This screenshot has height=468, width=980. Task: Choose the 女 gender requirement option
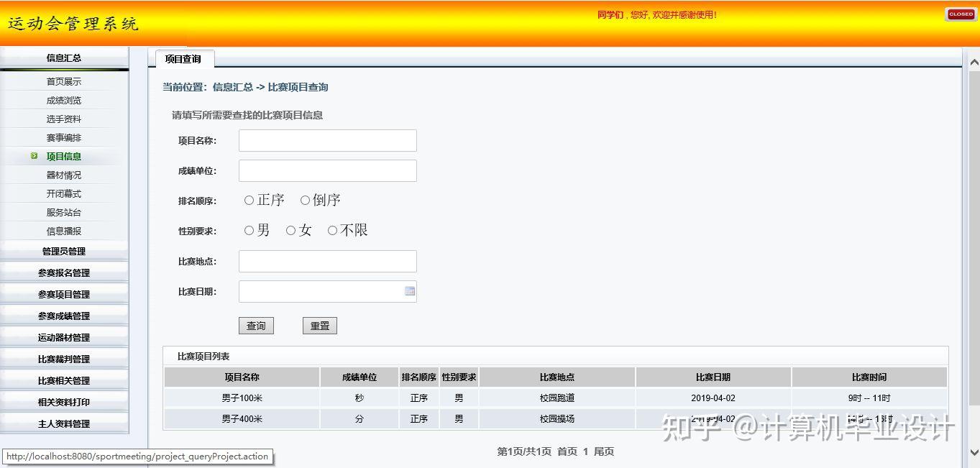290,230
